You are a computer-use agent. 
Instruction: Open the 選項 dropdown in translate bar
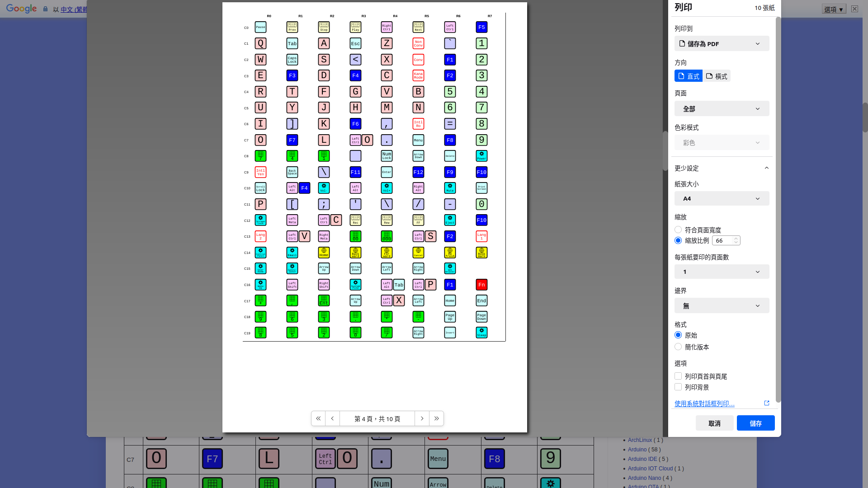pos(834,9)
